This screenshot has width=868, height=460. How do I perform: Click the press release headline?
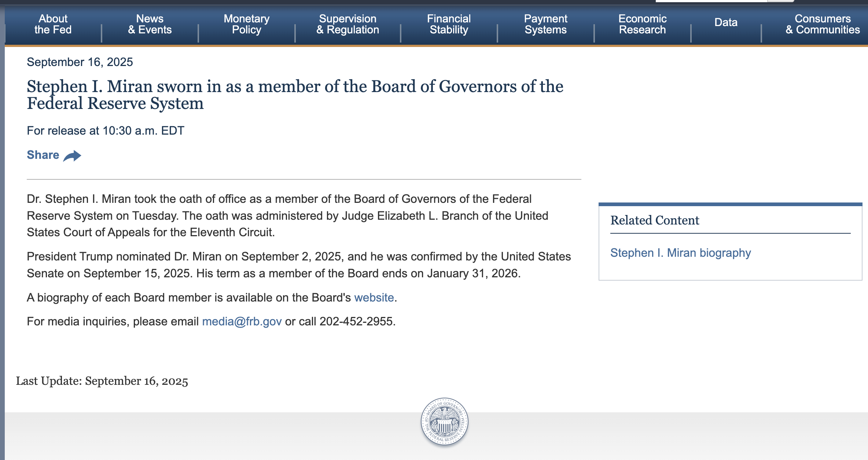pyautogui.click(x=295, y=95)
